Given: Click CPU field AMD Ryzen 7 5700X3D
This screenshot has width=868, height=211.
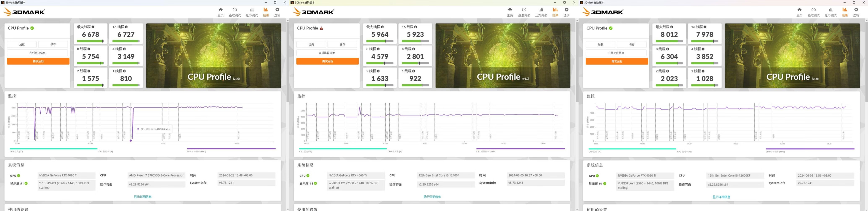Looking at the screenshot, I should tap(156, 176).
